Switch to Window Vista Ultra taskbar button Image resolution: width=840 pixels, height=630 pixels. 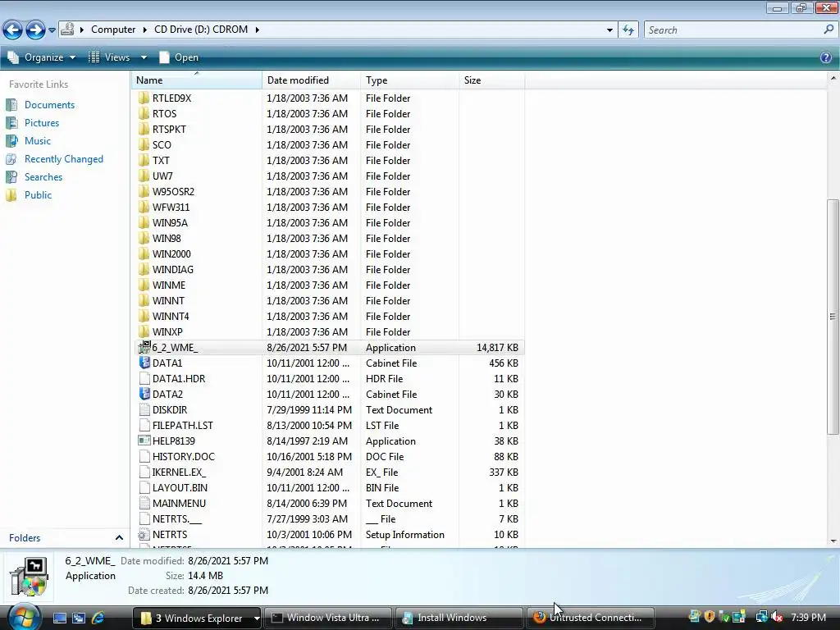coord(328,618)
